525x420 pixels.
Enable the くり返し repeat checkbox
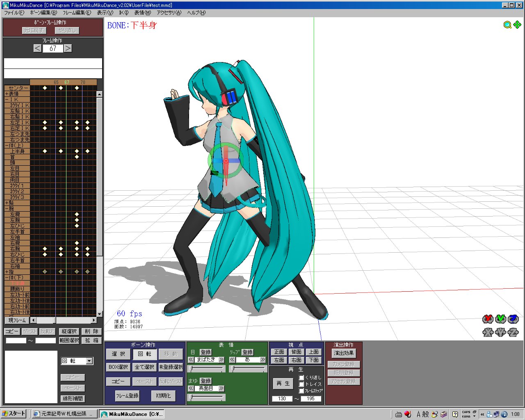[301, 377]
